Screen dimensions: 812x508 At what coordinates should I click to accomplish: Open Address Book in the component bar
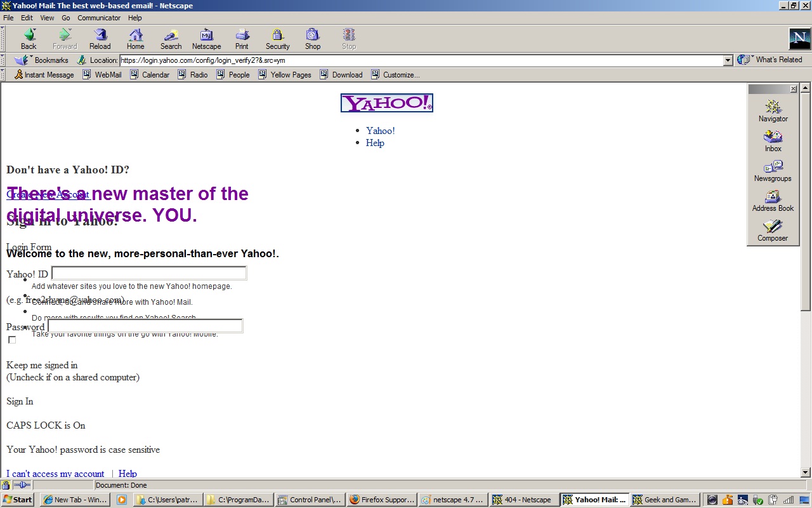[x=773, y=200]
